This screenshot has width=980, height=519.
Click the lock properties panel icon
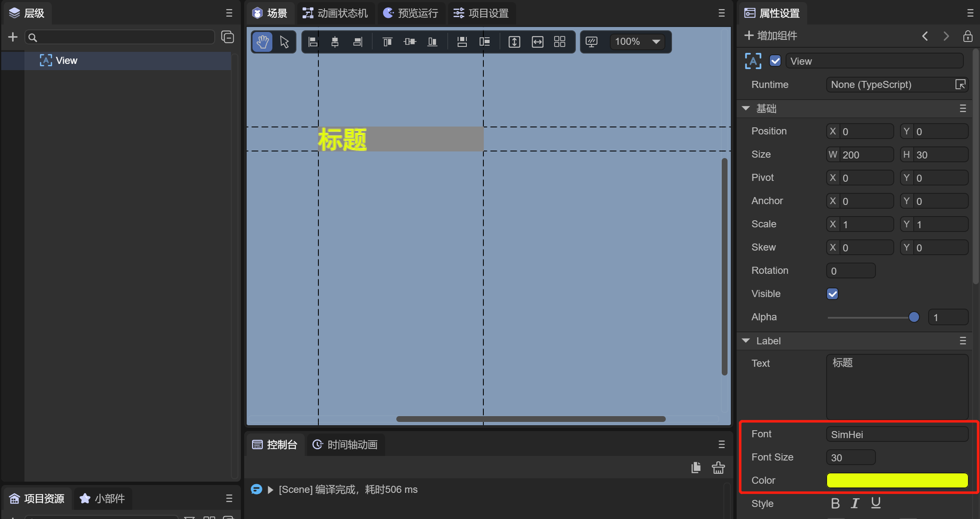tap(968, 36)
